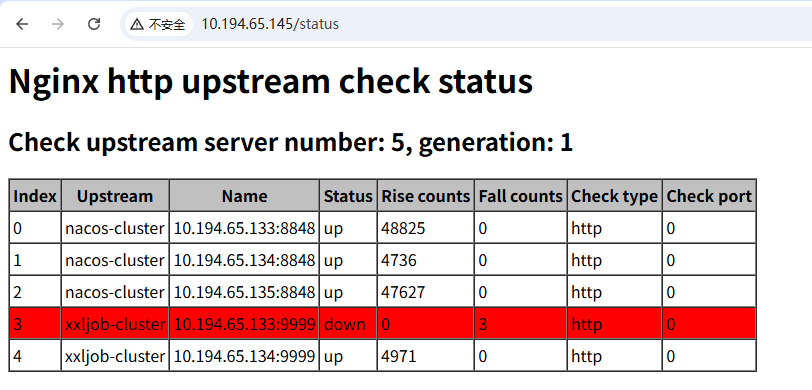
Task: Click nacos-cluster upstream in index 1 row
Action: tap(115, 260)
